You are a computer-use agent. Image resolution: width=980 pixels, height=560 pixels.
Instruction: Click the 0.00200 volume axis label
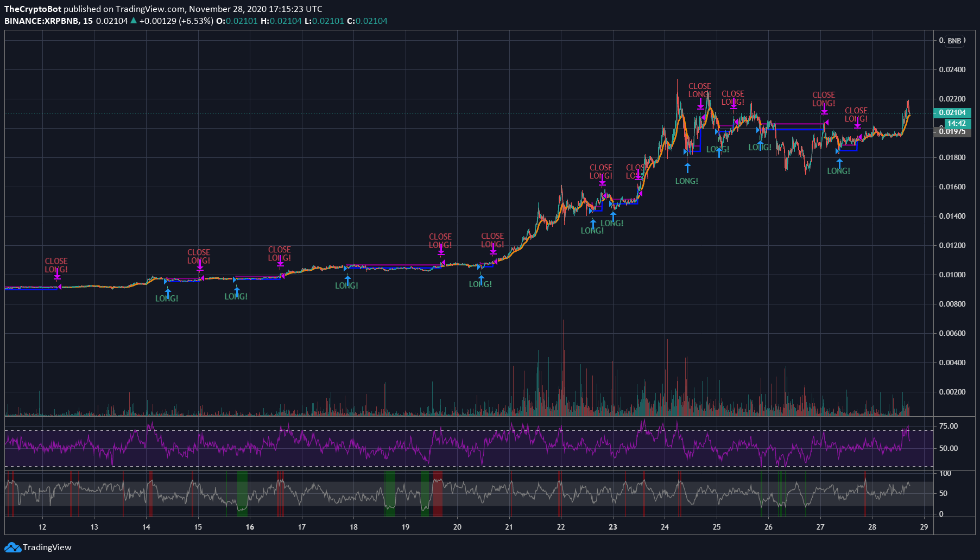(952, 392)
